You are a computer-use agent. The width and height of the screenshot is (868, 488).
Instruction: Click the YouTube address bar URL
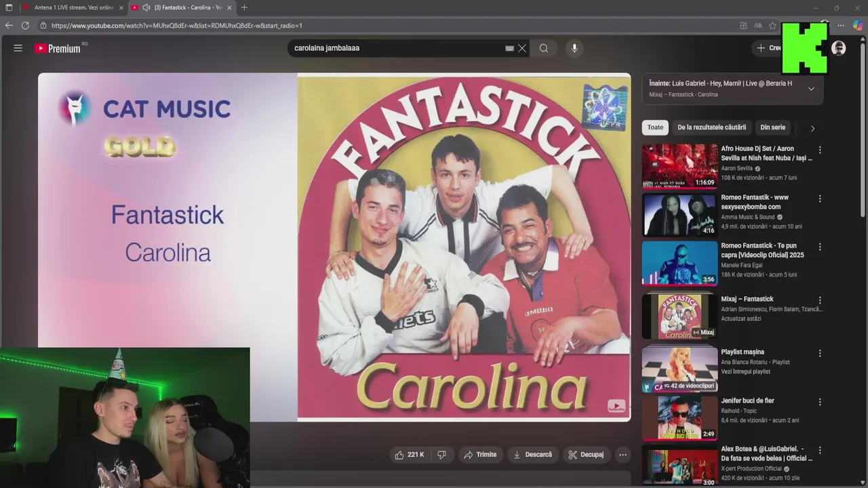176,26
